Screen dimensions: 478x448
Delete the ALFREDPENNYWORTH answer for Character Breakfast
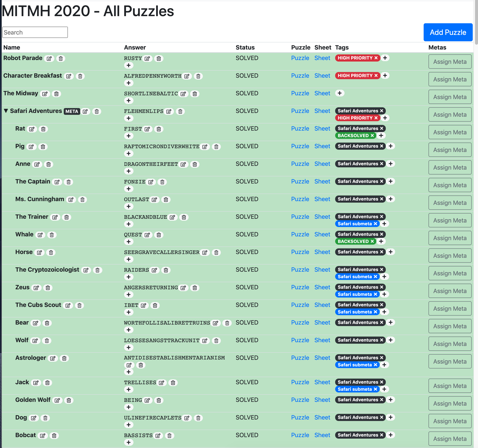click(x=198, y=76)
